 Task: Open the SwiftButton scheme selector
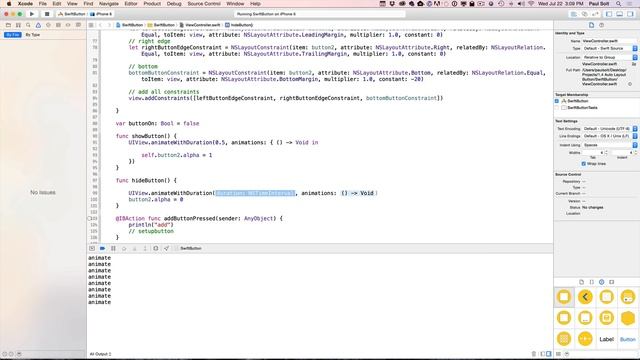(72, 14)
